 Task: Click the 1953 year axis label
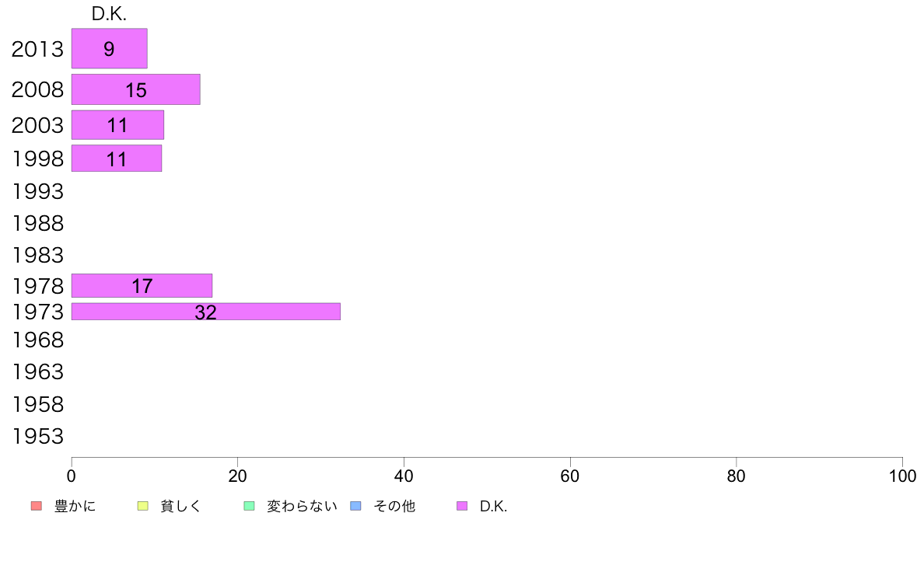pos(37,437)
